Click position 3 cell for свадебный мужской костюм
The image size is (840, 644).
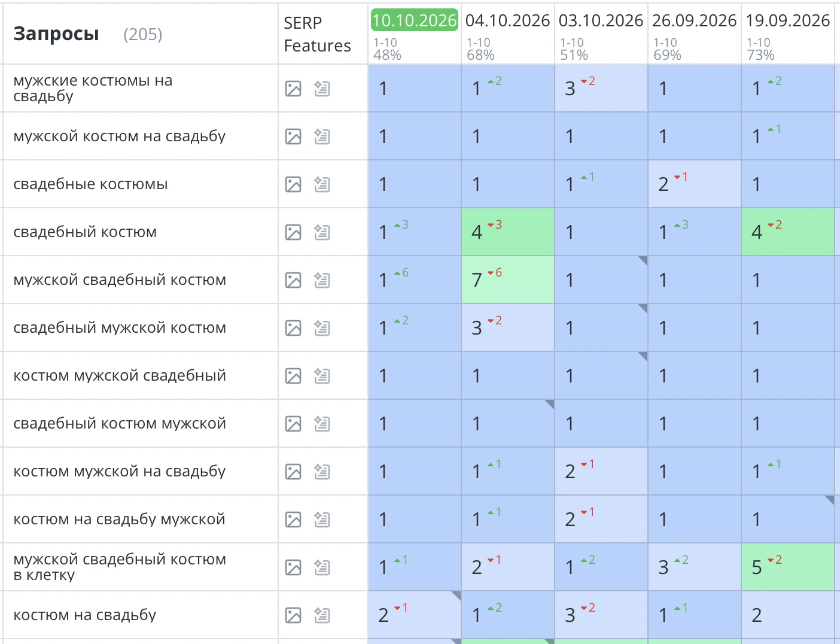508,328
